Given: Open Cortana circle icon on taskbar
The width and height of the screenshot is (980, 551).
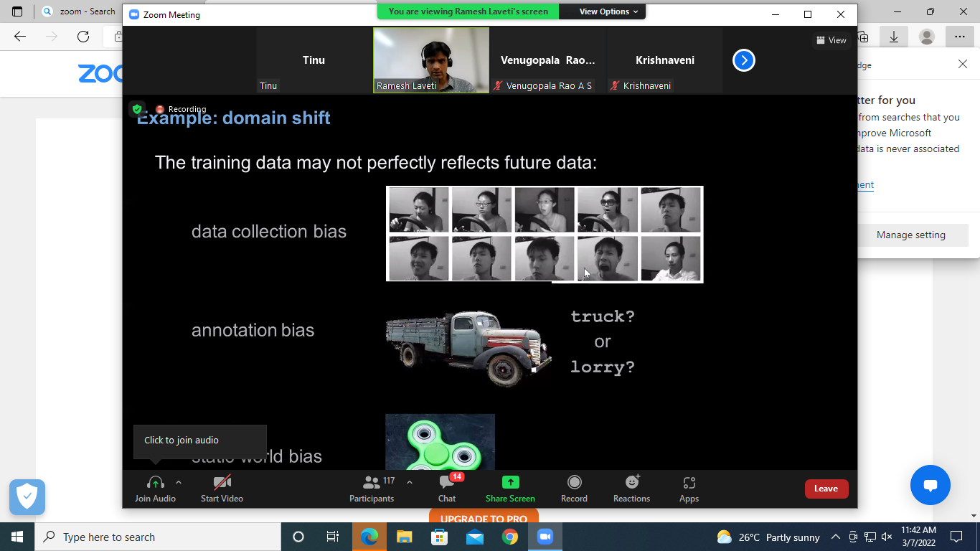Looking at the screenshot, I should point(298,537).
